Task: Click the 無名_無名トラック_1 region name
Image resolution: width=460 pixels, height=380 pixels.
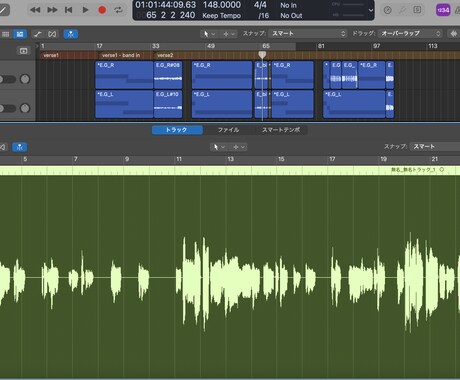Action: [x=413, y=170]
